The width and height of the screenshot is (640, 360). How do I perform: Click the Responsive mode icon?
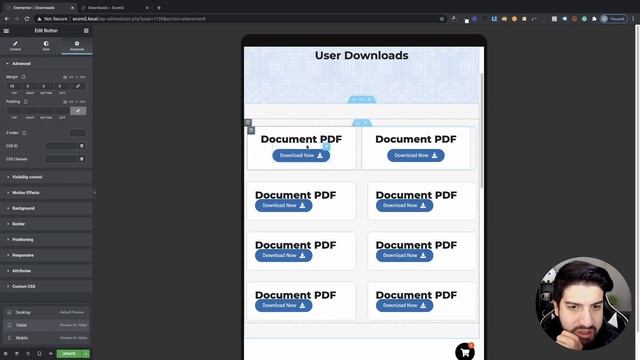pos(39,353)
